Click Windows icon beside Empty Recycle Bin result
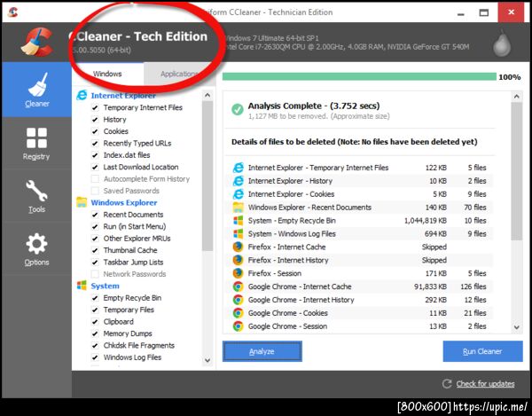 (x=239, y=221)
